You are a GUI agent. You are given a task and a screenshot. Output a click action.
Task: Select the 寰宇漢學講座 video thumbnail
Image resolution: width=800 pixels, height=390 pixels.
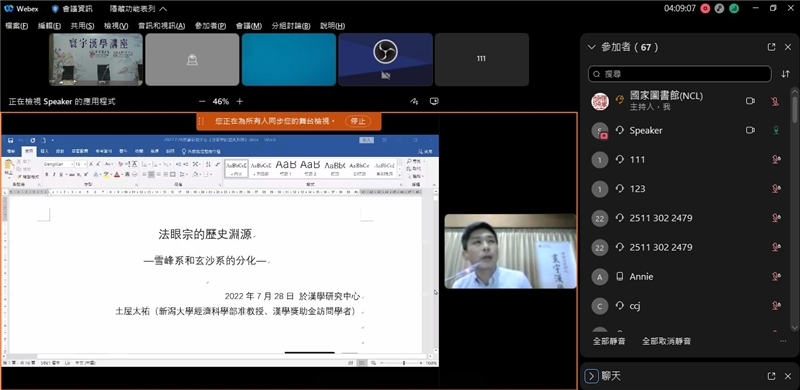tap(95, 59)
